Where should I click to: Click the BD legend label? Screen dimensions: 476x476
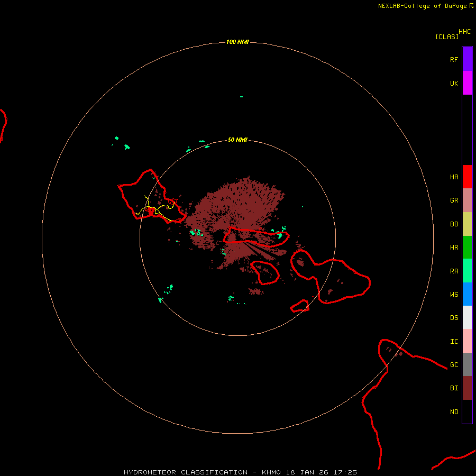(454, 224)
